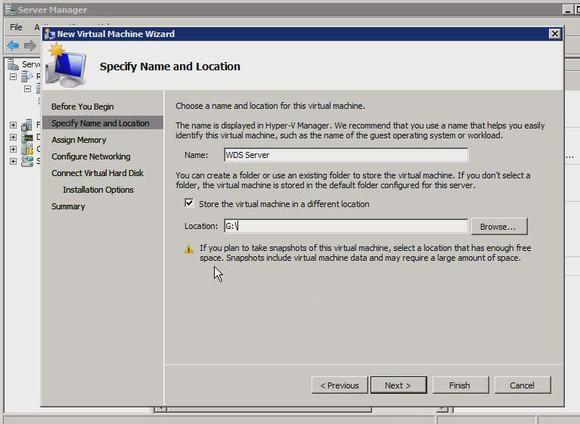This screenshot has width=580, height=424.
Task: Click into the Name field containing WDS Server
Action: (x=345, y=155)
